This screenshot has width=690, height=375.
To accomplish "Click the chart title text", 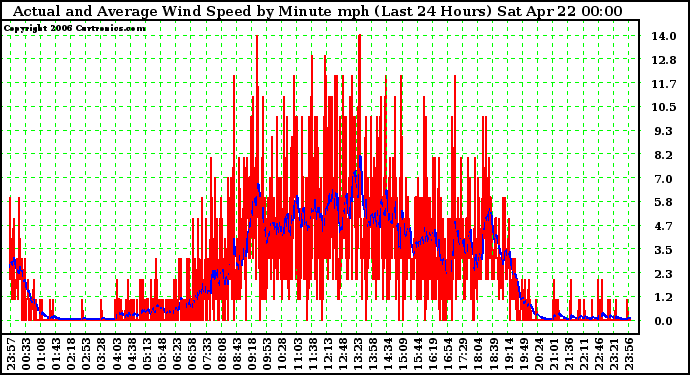I will click(318, 11).
